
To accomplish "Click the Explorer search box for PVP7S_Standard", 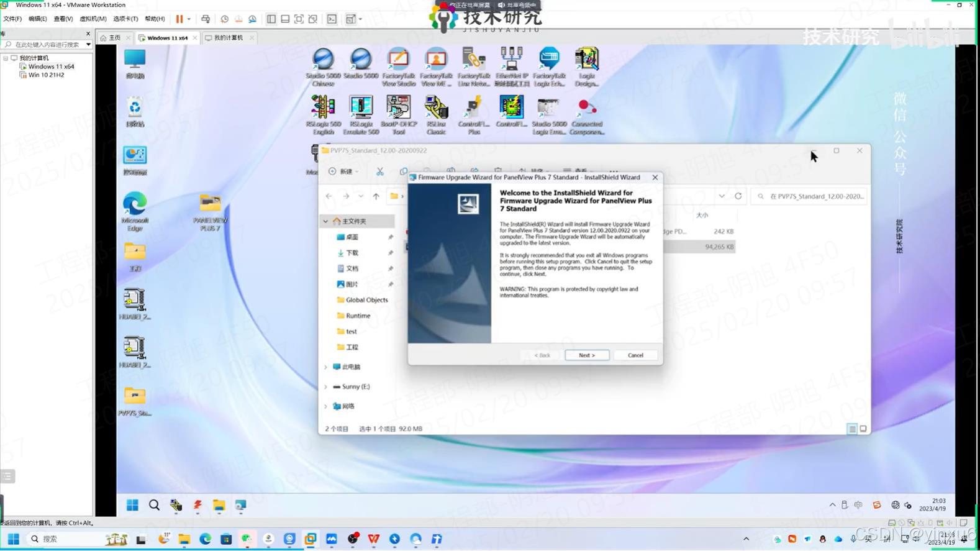I will point(810,196).
